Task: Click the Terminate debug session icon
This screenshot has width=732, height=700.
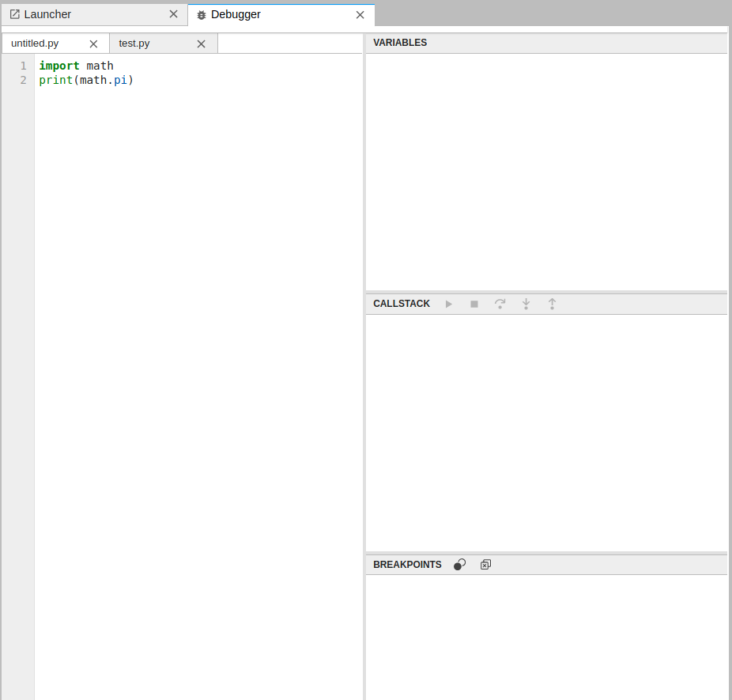Action: (474, 304)
